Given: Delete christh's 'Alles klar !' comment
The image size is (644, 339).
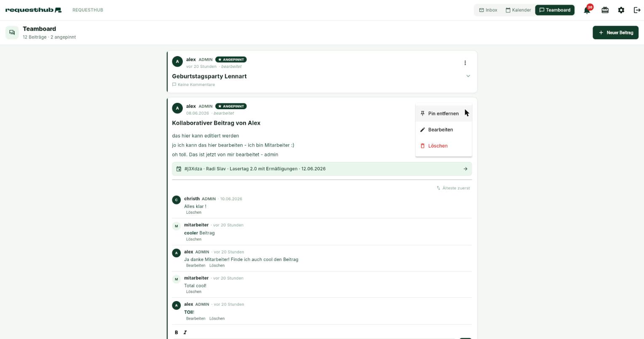Looking at the screenshot, I should [x=194, y=213].
